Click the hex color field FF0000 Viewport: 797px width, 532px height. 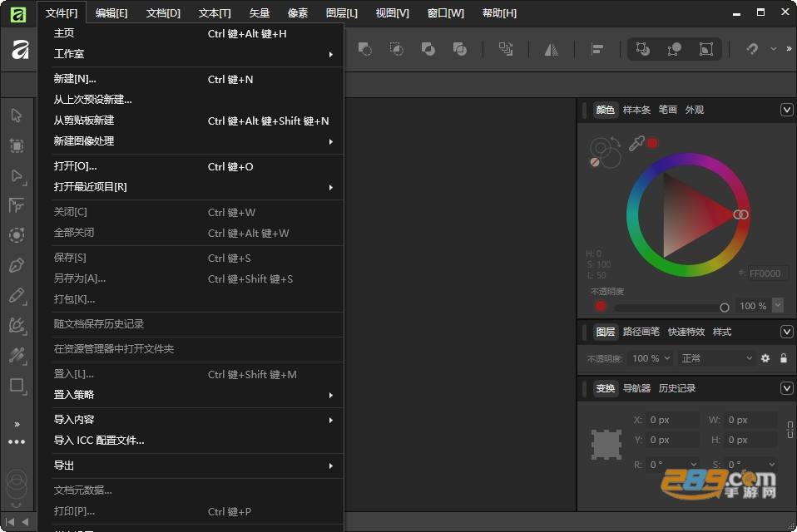click(768, 273)
